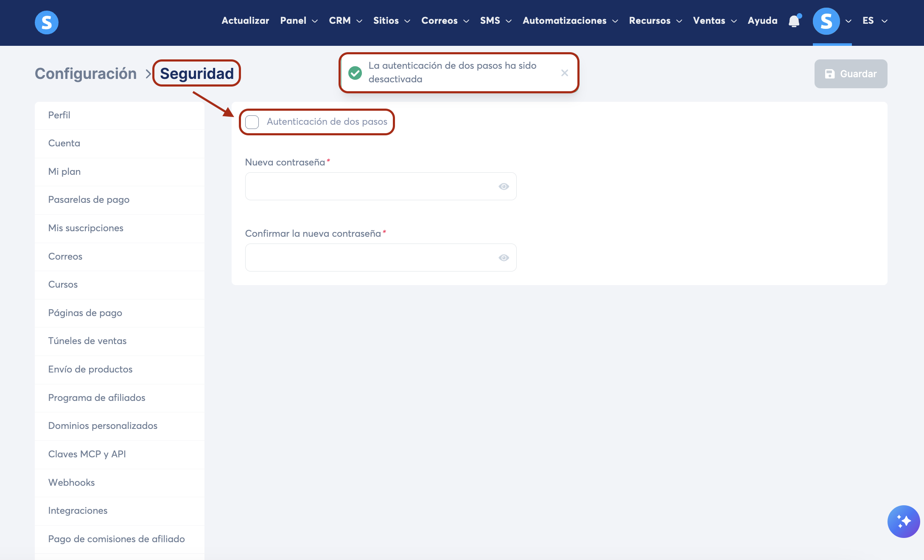Click the chevron beside the profile avatar
924x560 pixels.
coord(848,21)
